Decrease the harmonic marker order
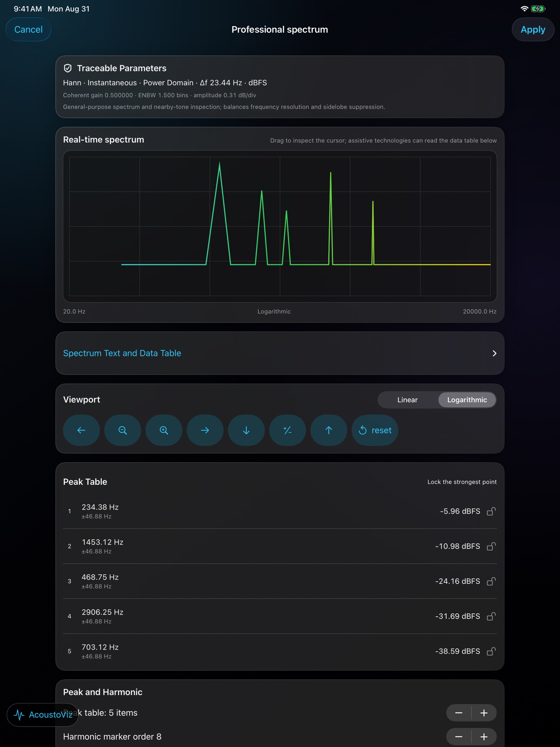 pyautogui.click(x=459, y=737)
